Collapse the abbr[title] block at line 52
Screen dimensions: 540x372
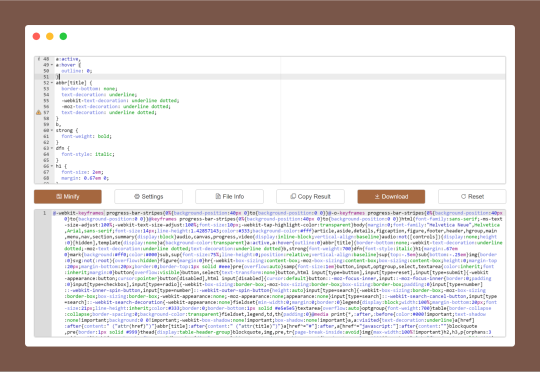(x=52, y=83)
